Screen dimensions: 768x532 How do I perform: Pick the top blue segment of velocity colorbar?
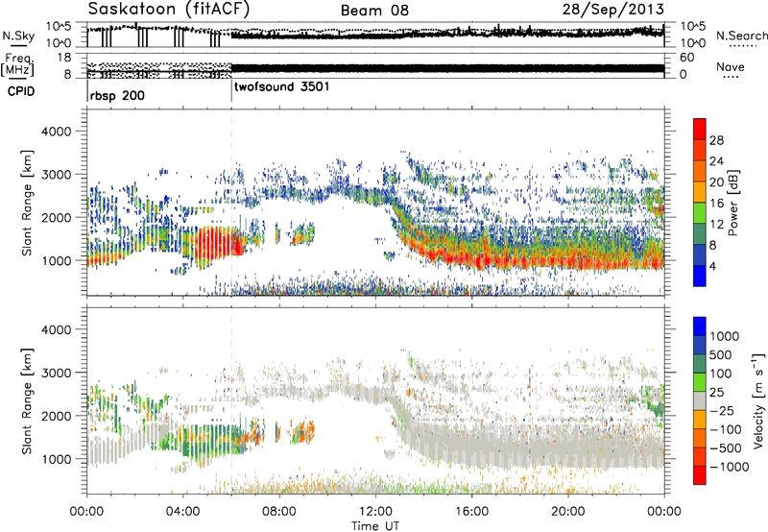[x=700, y=326]
